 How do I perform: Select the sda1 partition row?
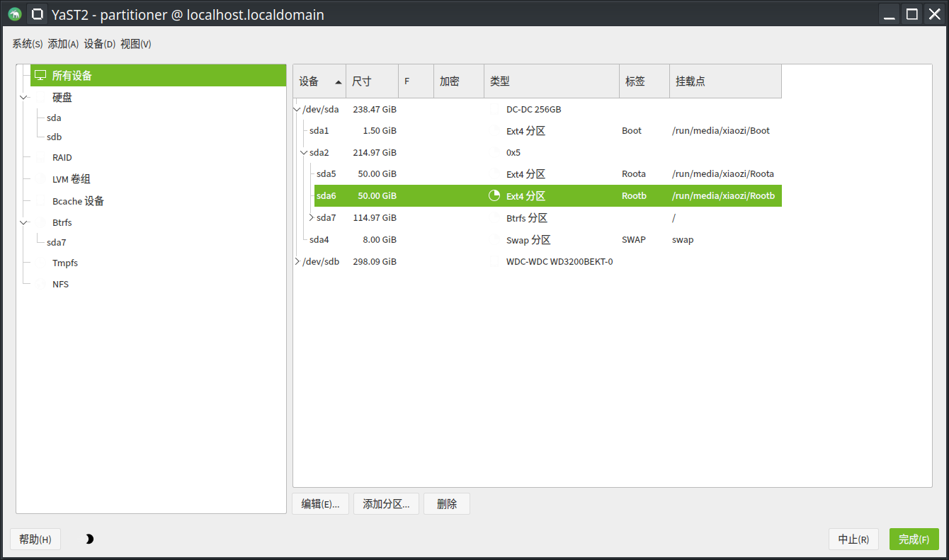544,130
